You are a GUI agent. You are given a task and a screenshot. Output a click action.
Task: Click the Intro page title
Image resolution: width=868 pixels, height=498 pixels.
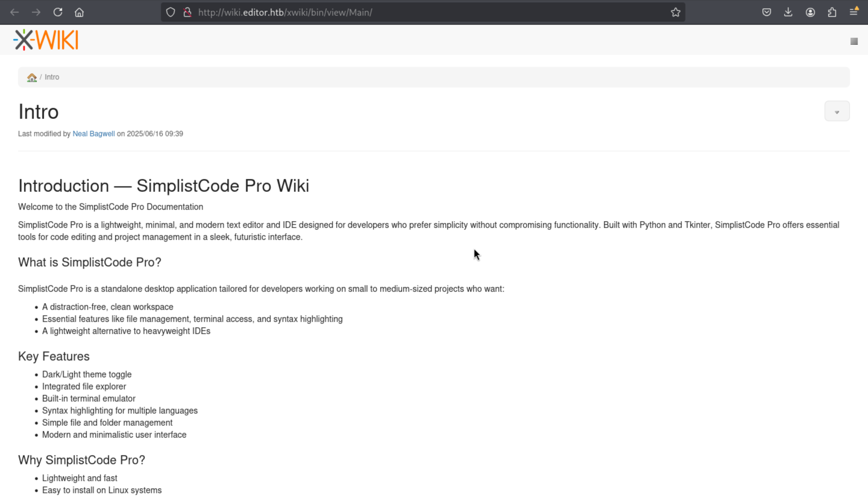tap(38, 112)
